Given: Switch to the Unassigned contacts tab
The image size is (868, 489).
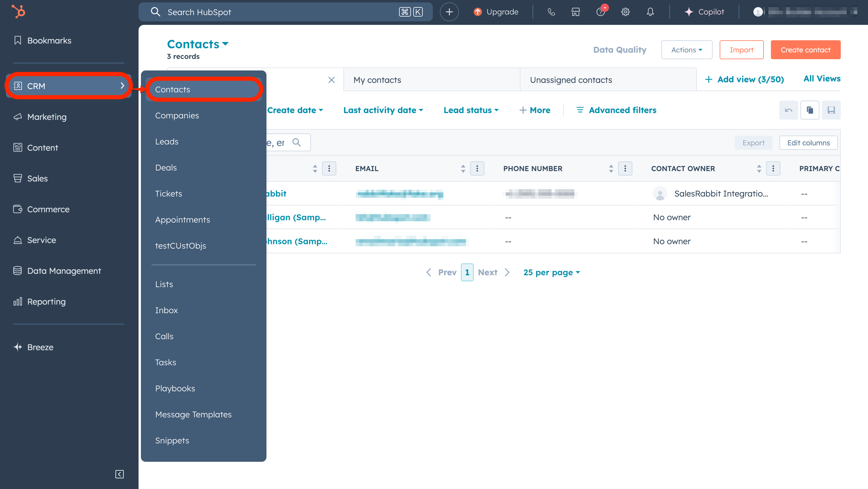Looking at the screenshot, I should (571, 80).
